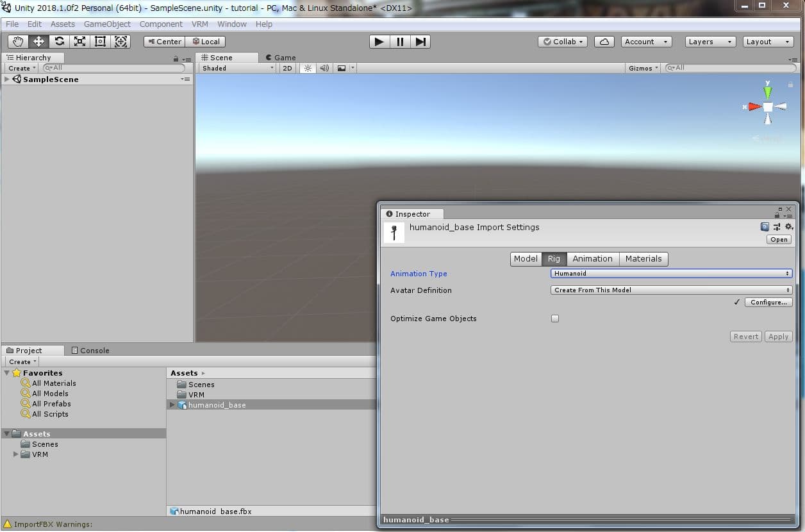This screenshot has height=532, width=805.
Task: Expand the VRM folder in tree
Action: [x=16, y=454]
